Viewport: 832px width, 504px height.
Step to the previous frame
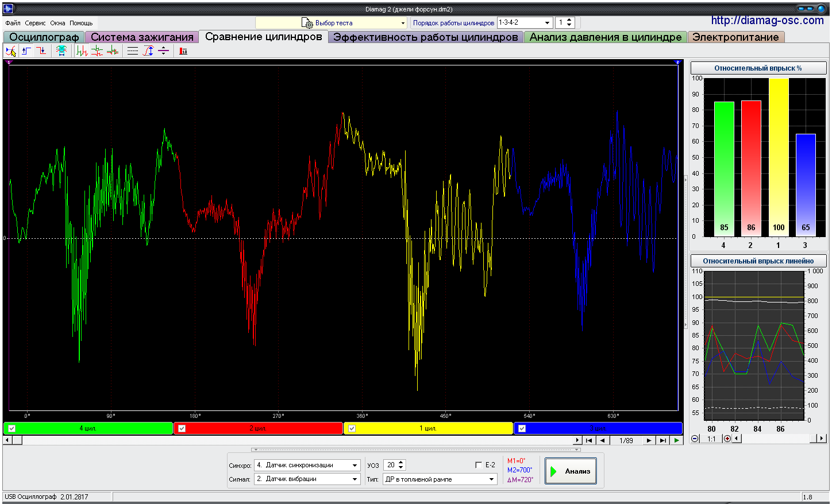(x=602, y=440)
